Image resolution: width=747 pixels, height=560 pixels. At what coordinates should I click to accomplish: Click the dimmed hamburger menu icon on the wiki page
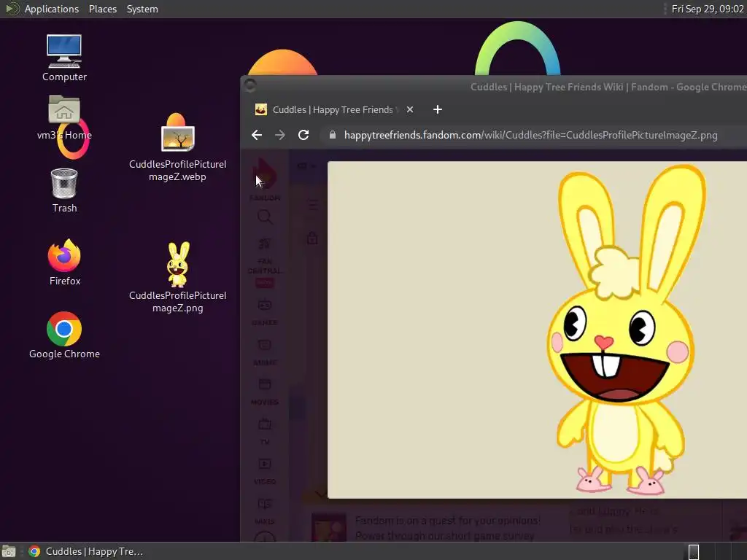point(313,205)
